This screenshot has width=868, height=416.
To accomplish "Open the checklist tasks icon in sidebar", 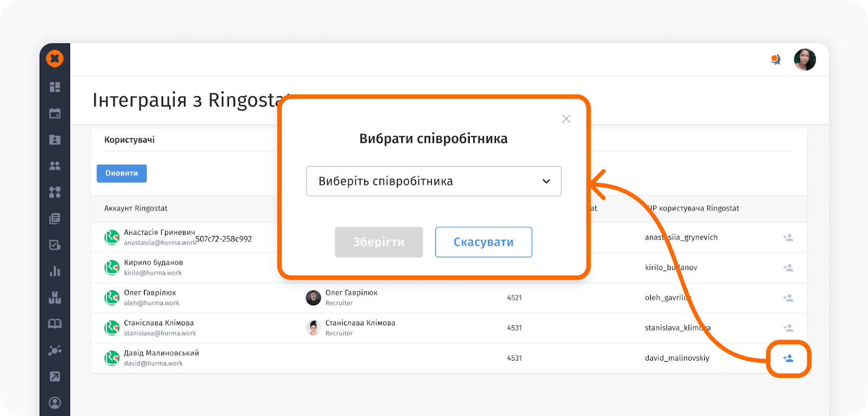I will 55,245.
